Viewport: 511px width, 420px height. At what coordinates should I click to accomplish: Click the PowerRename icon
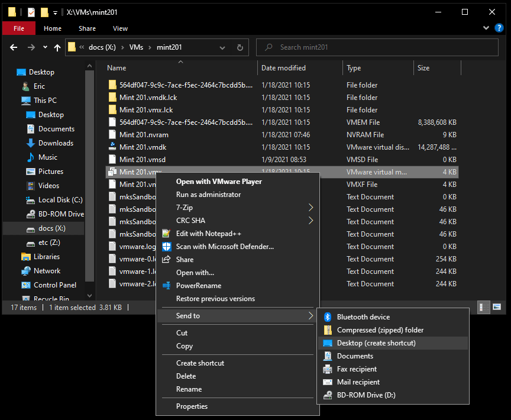click(x=167, y=286)
